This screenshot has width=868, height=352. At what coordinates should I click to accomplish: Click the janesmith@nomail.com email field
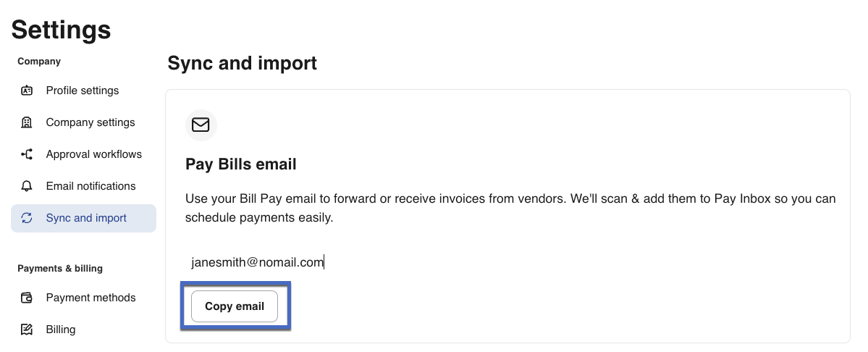(257, 262)
